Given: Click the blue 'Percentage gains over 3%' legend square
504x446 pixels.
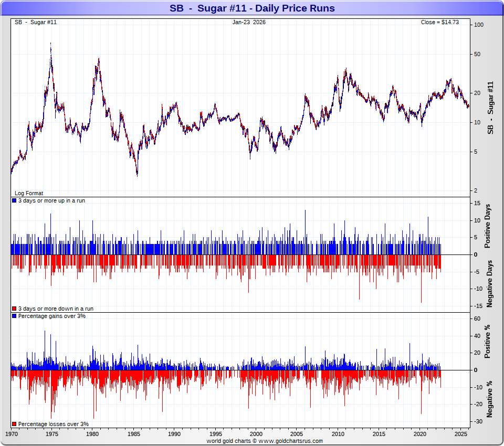Looking at the screenshot, I should (14, 316).
